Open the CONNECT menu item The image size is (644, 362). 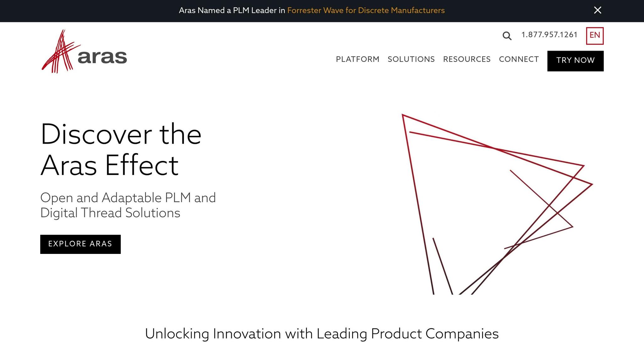click(x=519, y=59)
